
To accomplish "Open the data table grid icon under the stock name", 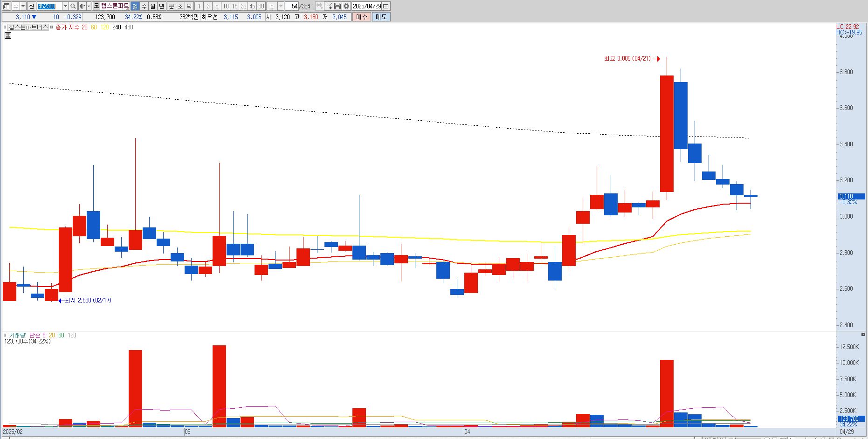I will (8, 35).
